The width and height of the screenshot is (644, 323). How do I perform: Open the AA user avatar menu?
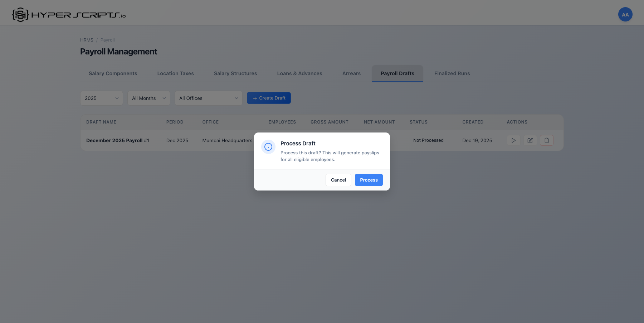(x=625, y=14)
